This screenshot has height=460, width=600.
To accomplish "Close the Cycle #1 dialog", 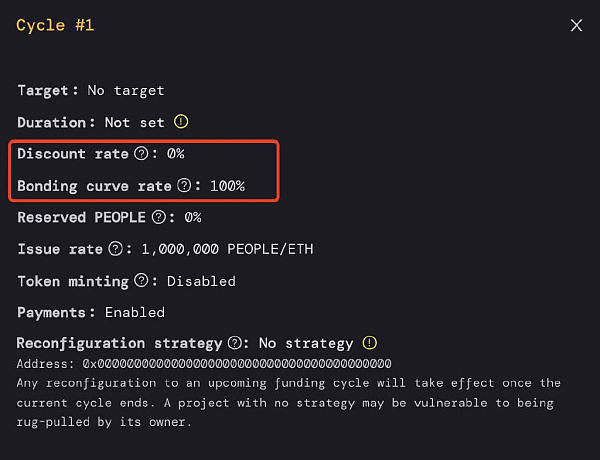I will point(576,26).
